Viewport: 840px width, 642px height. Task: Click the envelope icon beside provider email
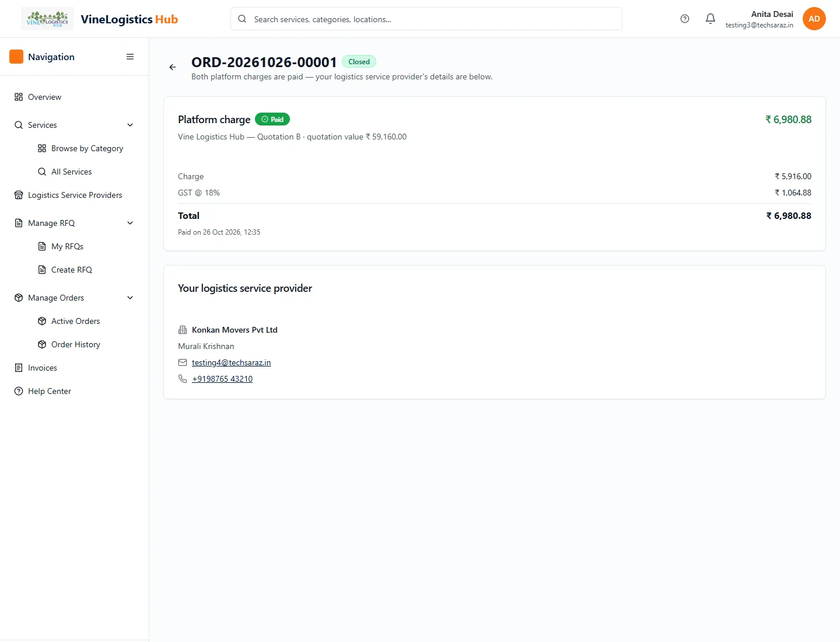coord(183,362)
